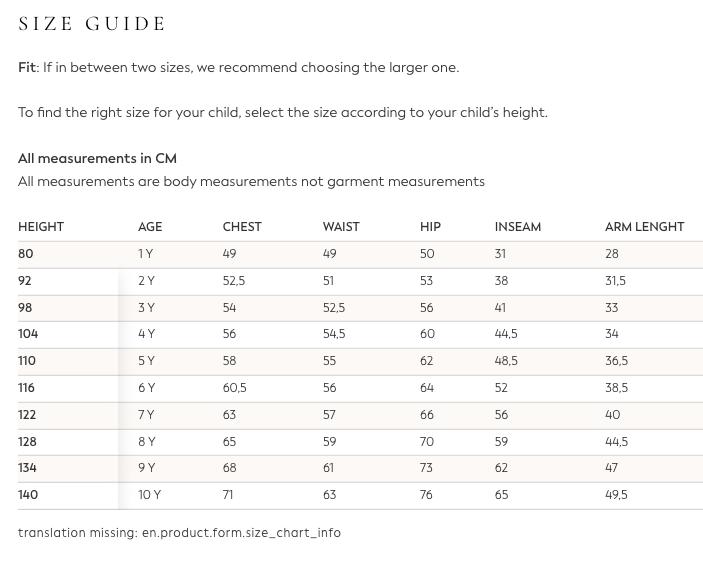Click the ARM LENGHT column header
Viewport: 703px width, 569px height.
(x=644, y=227)
